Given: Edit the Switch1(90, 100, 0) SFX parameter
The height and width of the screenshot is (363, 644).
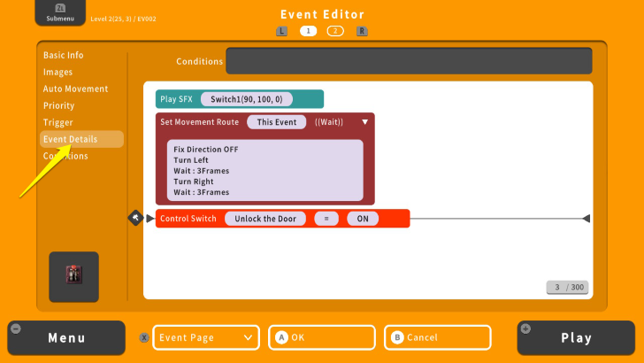Looking at the screenshot, I should [247, 99].
